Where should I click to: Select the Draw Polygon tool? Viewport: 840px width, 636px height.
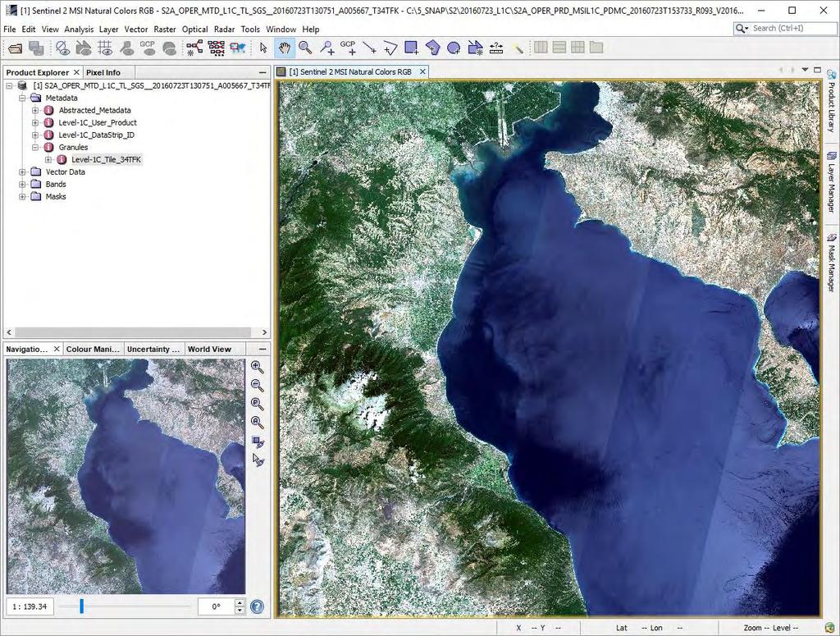point(433,48)
